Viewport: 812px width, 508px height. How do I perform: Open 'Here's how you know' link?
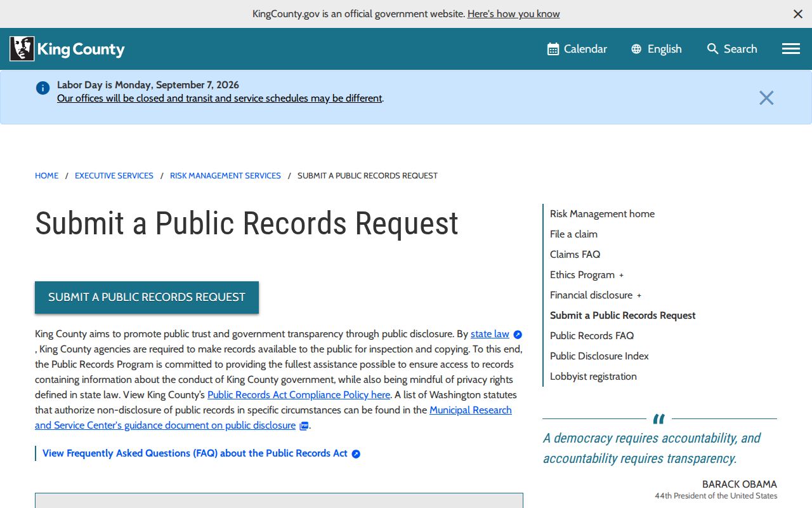click(x=514, y=13)
